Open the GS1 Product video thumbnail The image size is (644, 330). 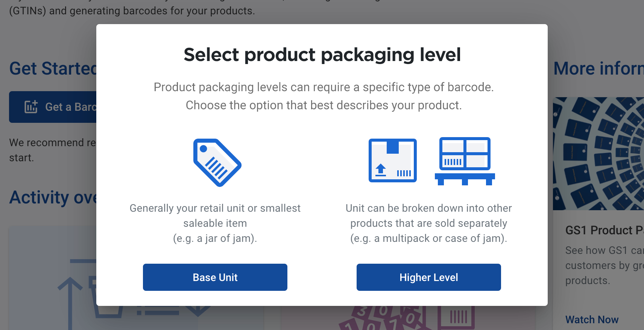[598, 154]
